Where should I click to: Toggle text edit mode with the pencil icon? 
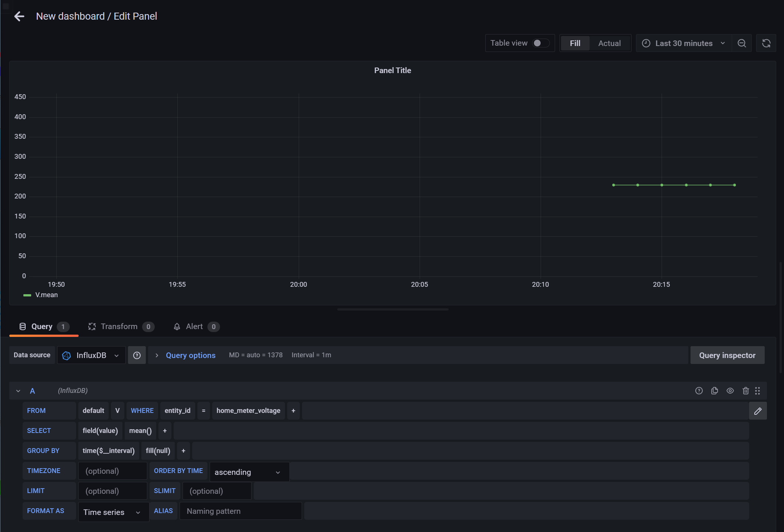(758, 411)
